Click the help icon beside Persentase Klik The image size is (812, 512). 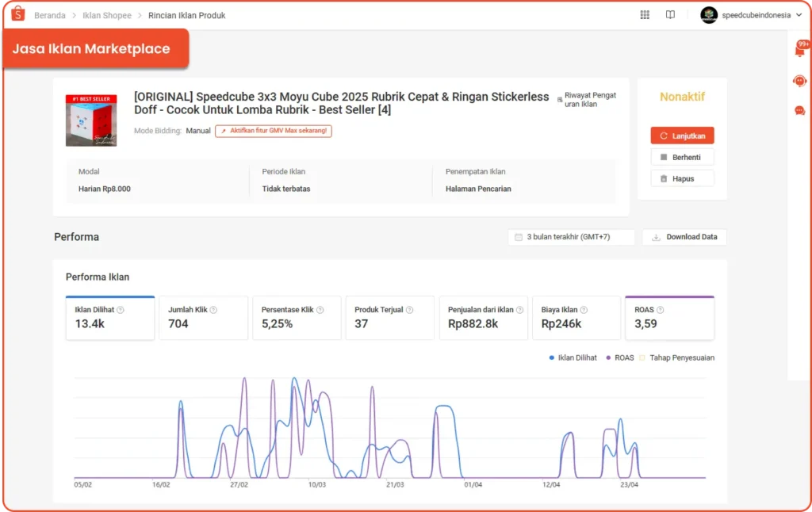(x=320, y=310)
